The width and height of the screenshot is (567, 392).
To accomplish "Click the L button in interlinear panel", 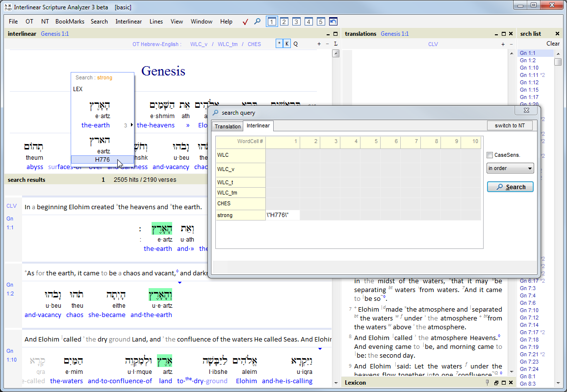I will click(336, 44).
